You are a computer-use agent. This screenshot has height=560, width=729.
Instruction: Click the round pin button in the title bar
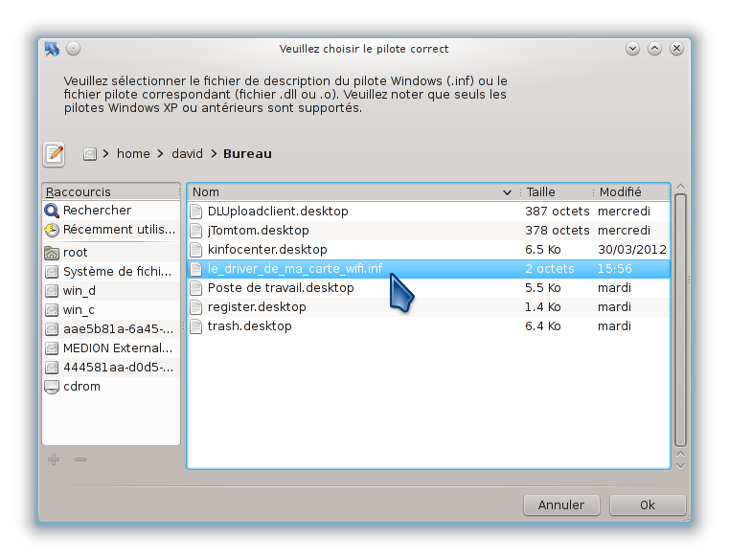(x=73, y=48)
